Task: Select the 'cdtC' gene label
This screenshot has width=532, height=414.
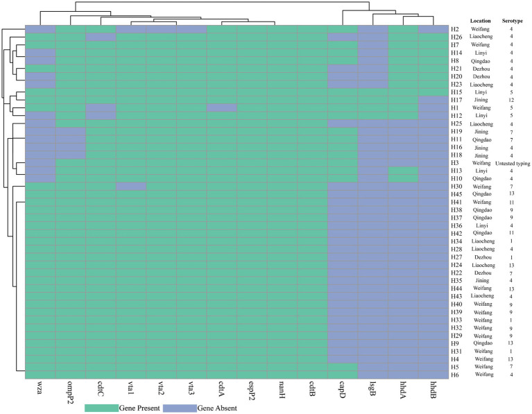Action: (x=101, y=389)
